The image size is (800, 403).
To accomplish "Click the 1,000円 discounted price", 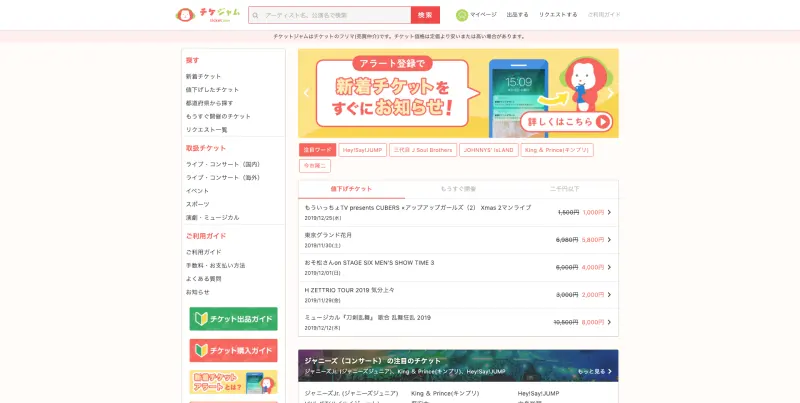I will [593, 212].
